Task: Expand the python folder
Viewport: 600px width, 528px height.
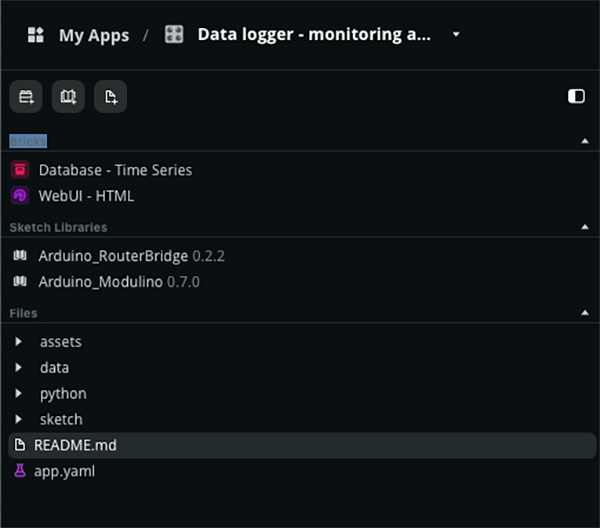Action: coord(18,393)
